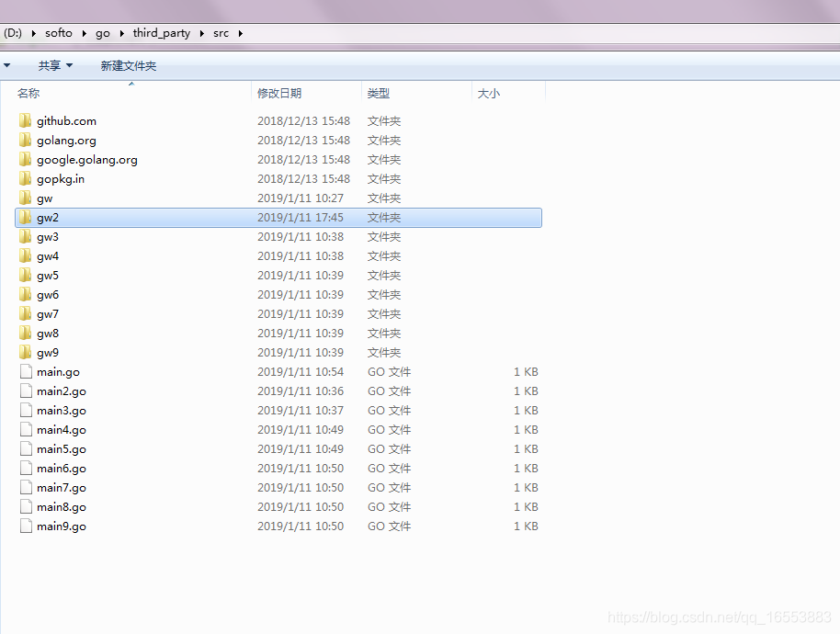Select the main.go file name

point(58,371)
